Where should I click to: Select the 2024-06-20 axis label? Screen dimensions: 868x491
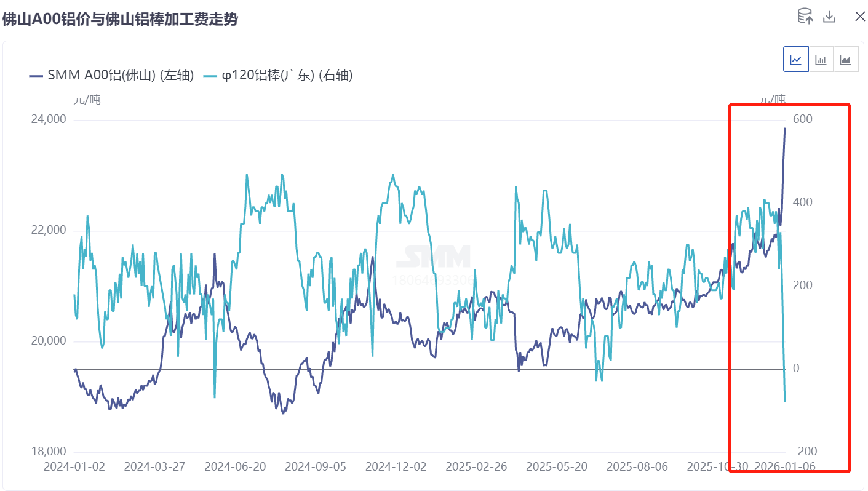(x=236, y=467)
